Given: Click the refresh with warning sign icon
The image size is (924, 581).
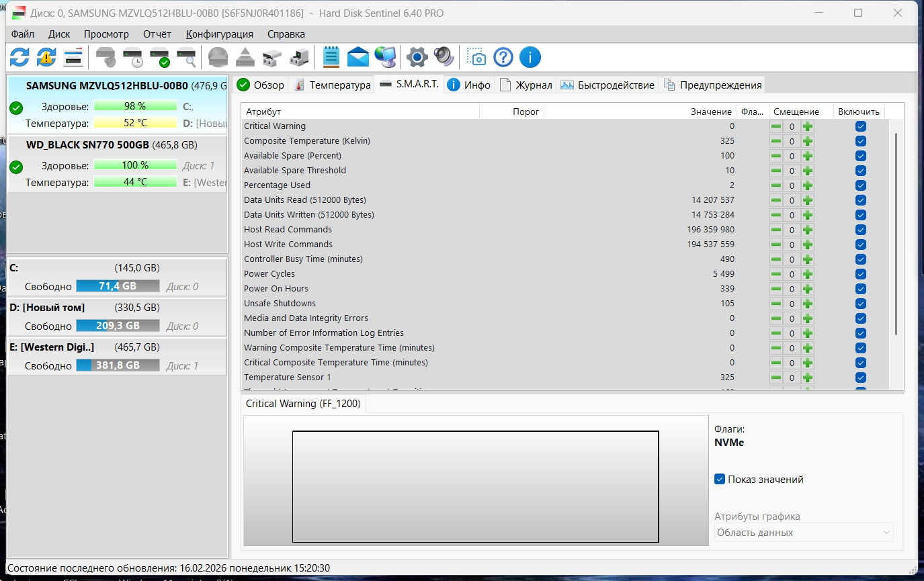Looking at the screenshot, I should (46, 57).
